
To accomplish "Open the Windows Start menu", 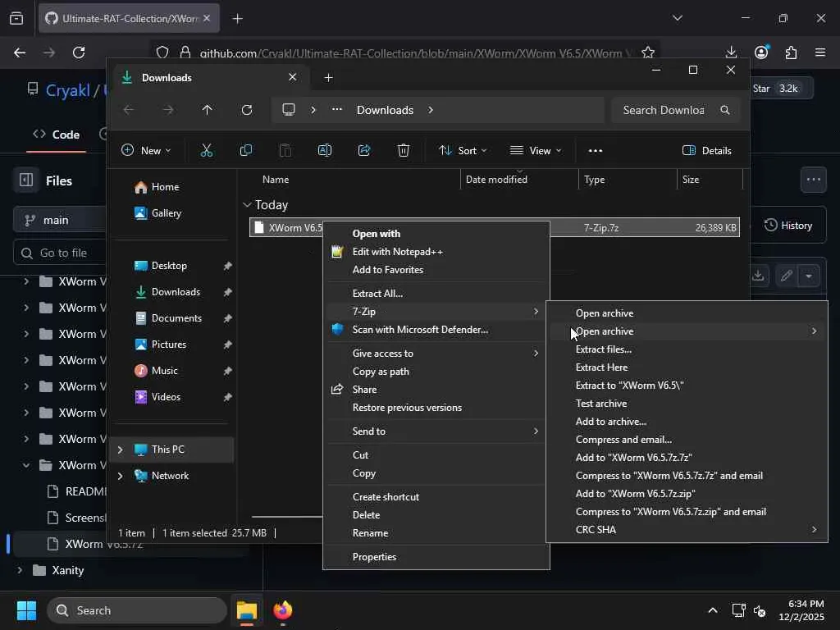I will click(26, 610).
